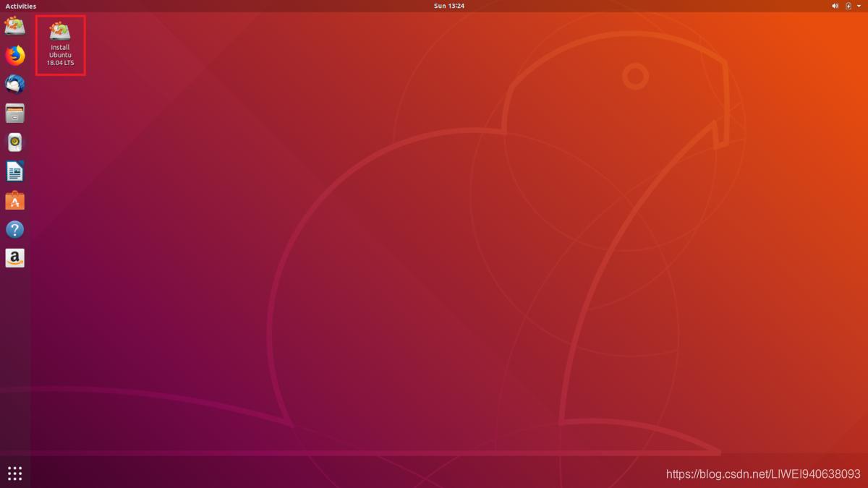Launch Ubuntu installer from the dock

coord(15,27)
